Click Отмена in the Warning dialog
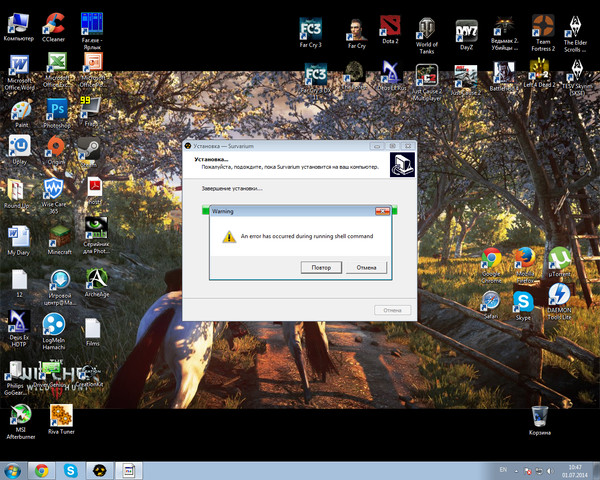This screenshot has height=480, width=600. pos(366,267)
